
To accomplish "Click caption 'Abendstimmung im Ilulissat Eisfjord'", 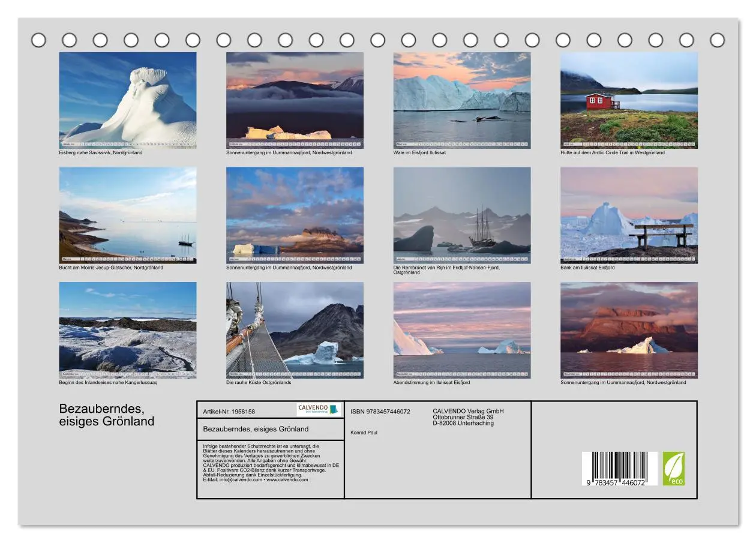I will [x=431, y=382].
